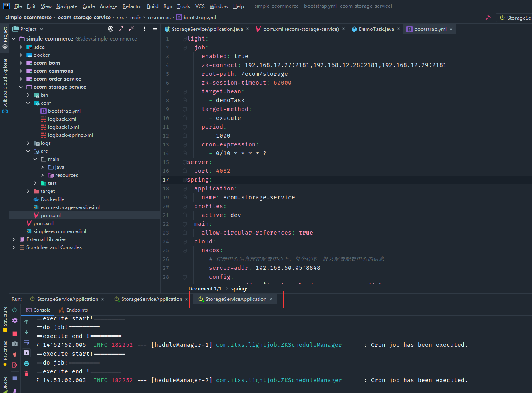
Task: Open the VCS menu
Action: point(200,6)
